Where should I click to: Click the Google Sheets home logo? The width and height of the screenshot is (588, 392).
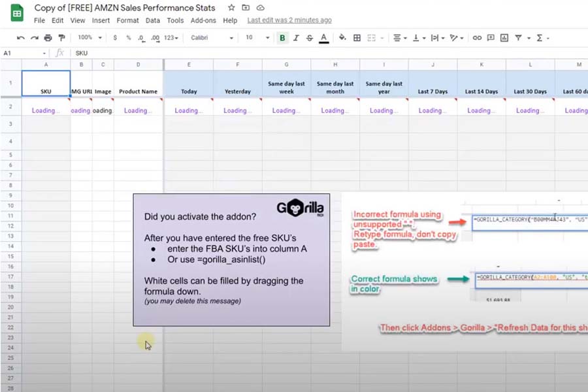pyautogui.click(x=17, y=14)
